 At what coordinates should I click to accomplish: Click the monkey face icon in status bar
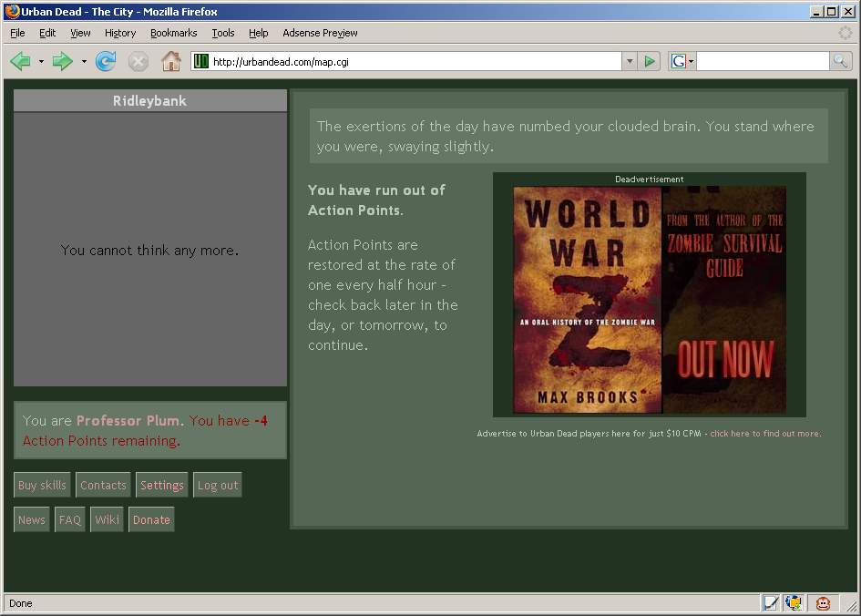point(823,603)
